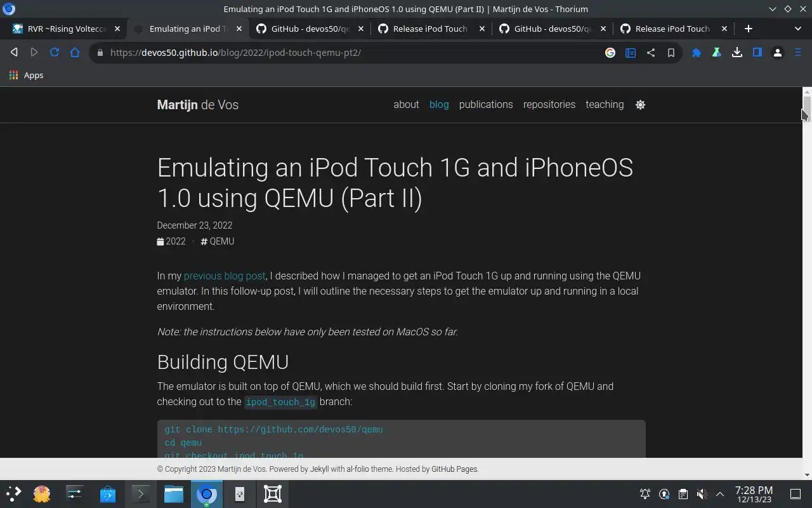Switch to RVR Rising Voltecc tab

click(67, 29)
